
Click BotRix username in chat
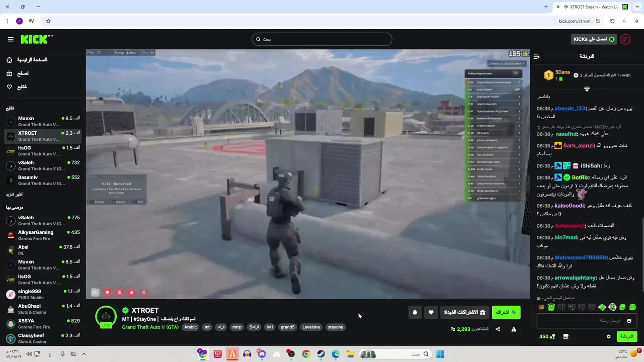(x=581, y=177)
